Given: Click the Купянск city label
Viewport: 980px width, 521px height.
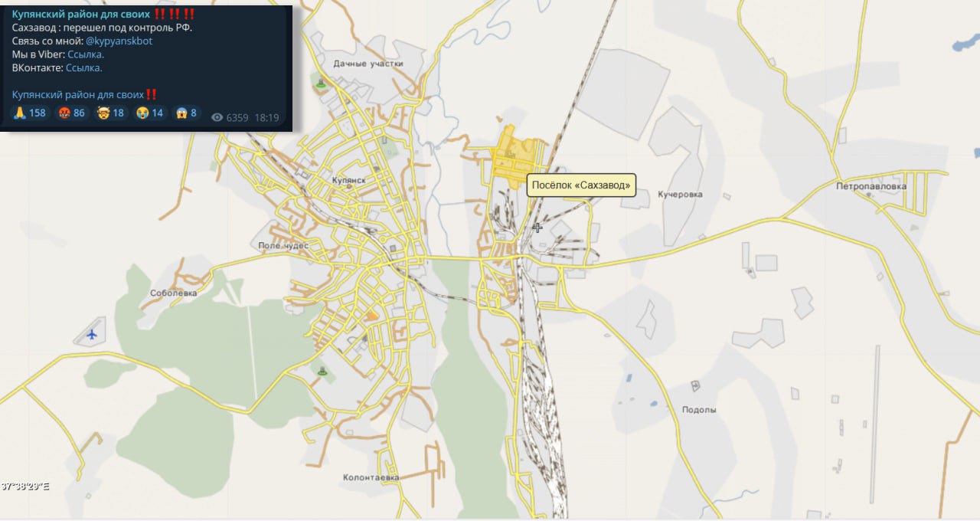Looking at the screenshot, I should pyautogui.click(x=349, y=179).
